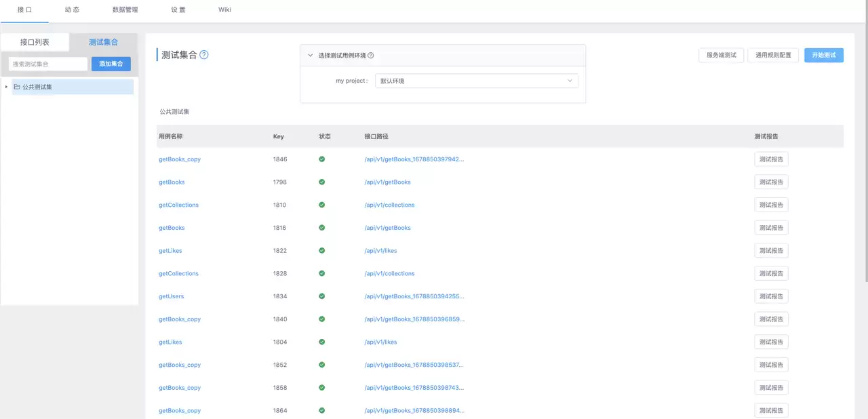Click the 添加集合 button

tap(111, 64)
